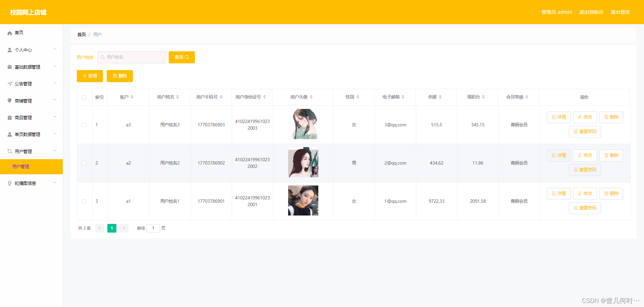
Task: Expand the 商品管理 sidebar submenu
Action: [x=55, y=117]
